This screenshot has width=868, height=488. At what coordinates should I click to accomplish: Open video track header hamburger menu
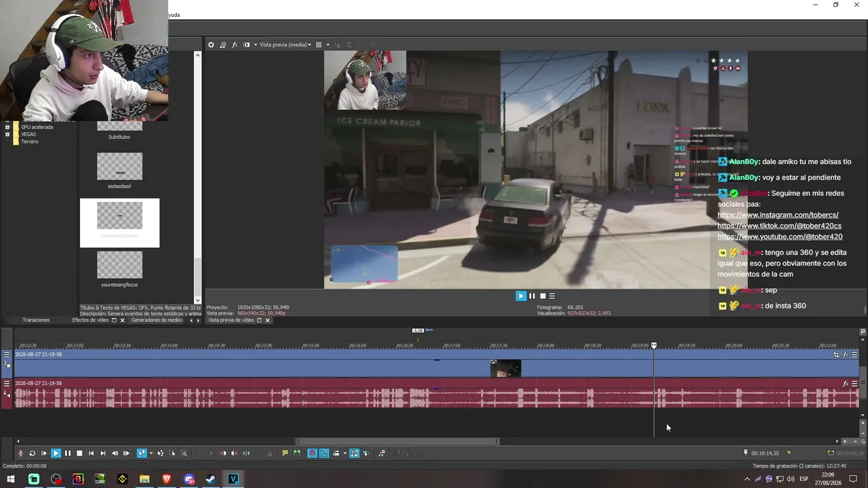pyautogui.click(x=7, y=354)
